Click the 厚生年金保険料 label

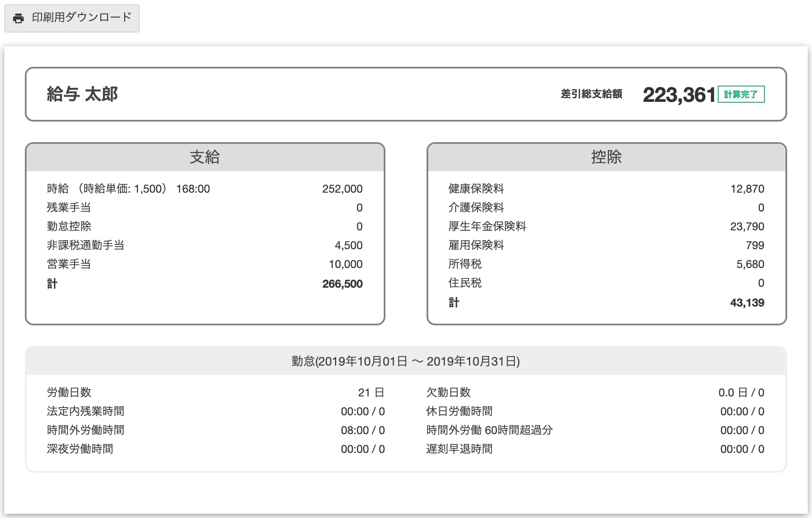pos(487,226)
